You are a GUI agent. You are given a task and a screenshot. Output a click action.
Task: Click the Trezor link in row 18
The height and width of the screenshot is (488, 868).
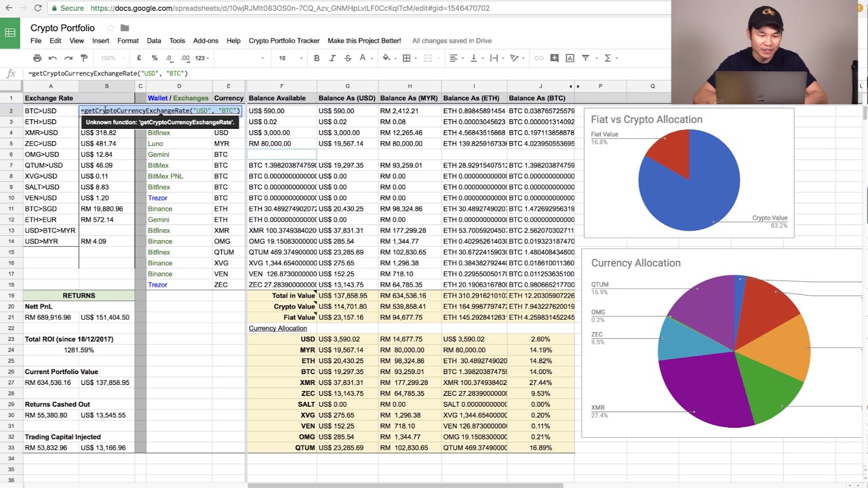pyautogui.click(x=157, y=285)
